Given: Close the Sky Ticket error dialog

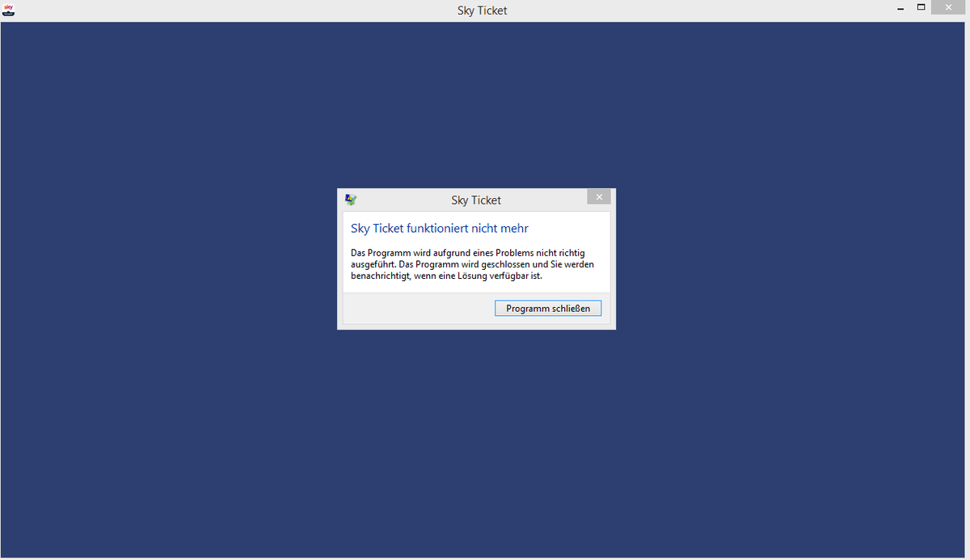Looking at the screenshot, I should [599, 197].
